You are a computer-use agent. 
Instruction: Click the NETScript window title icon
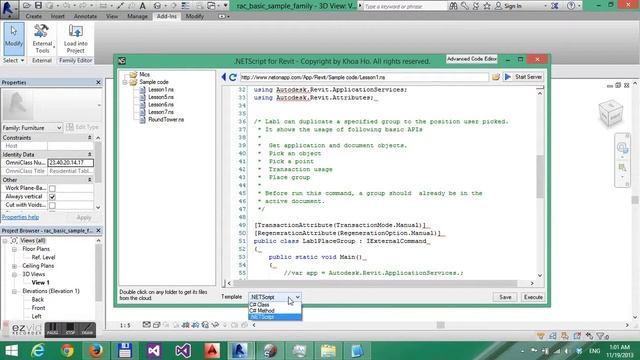[x=122, y=61]
